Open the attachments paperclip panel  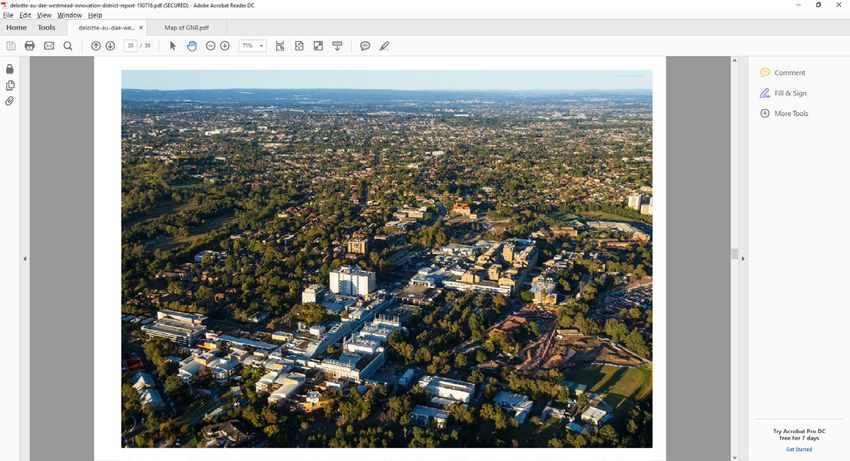(x=10, y=101)
